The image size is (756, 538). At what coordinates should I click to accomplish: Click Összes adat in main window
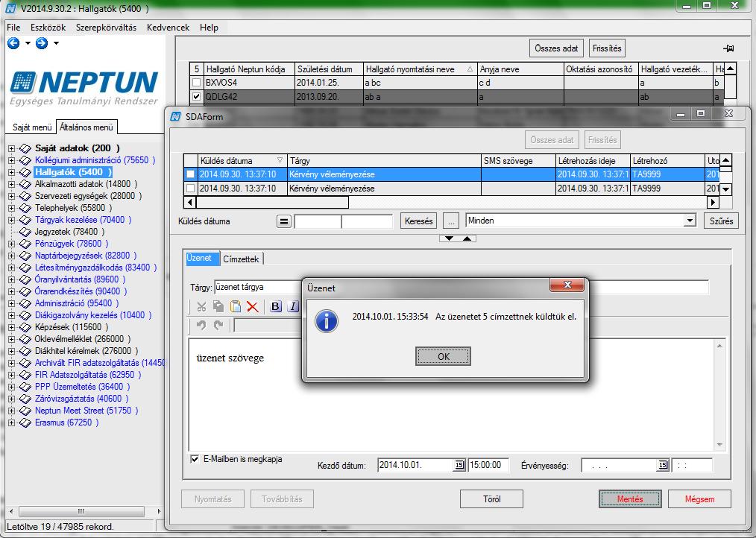(556, 48)
